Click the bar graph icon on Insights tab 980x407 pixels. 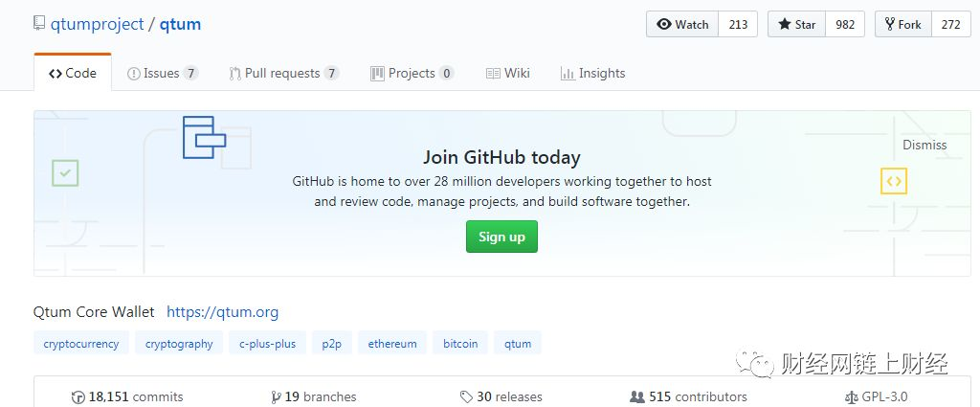(x=568, y=74)
